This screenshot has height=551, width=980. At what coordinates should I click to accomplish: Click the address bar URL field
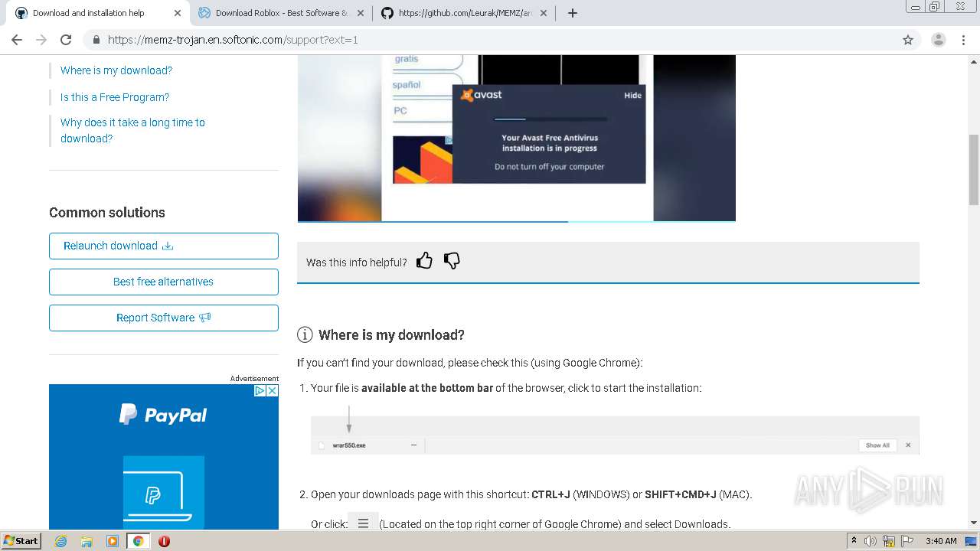[490, 40]
